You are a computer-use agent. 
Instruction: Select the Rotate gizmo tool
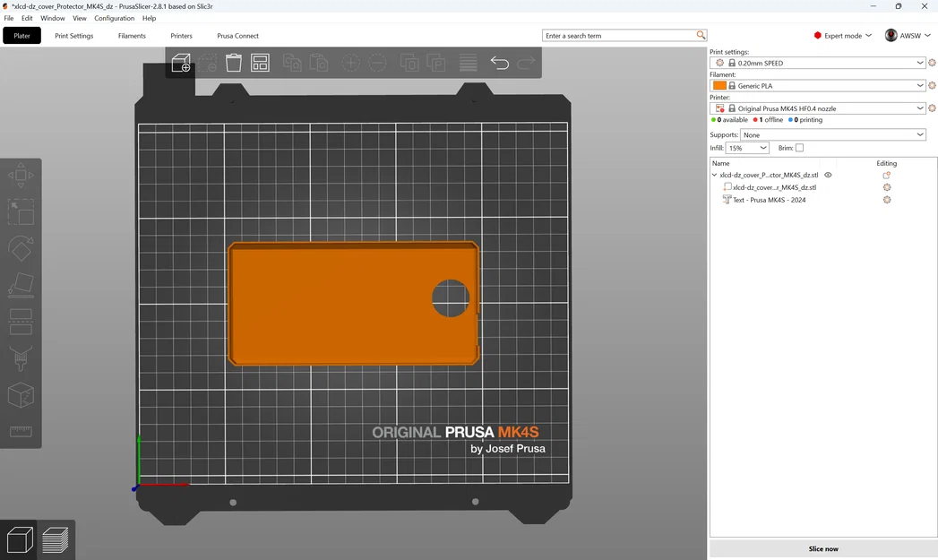tap(21, 248)
